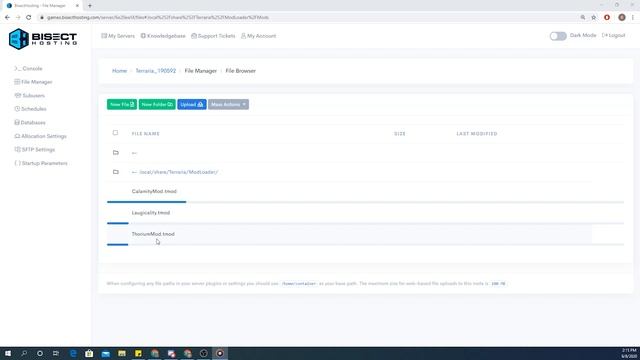The height and width of the screenshot is (360, 640).
Task: Click the New File button
Action: [122, 104]
